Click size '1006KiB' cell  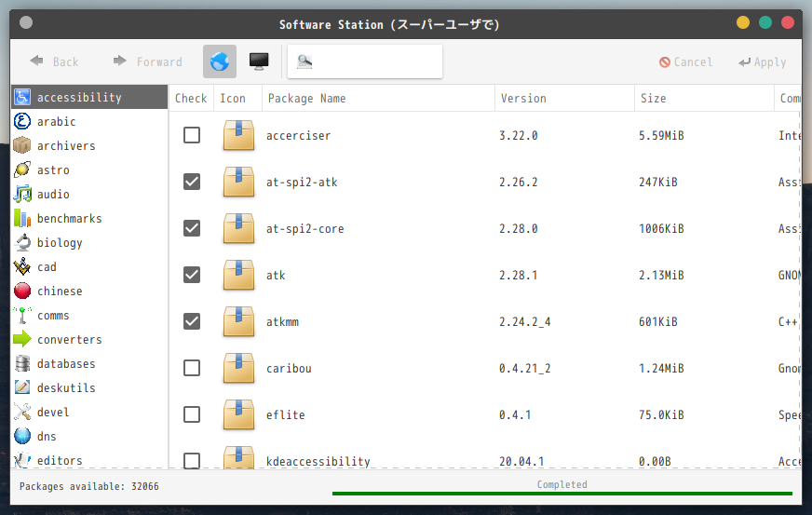tap(661, 229)
